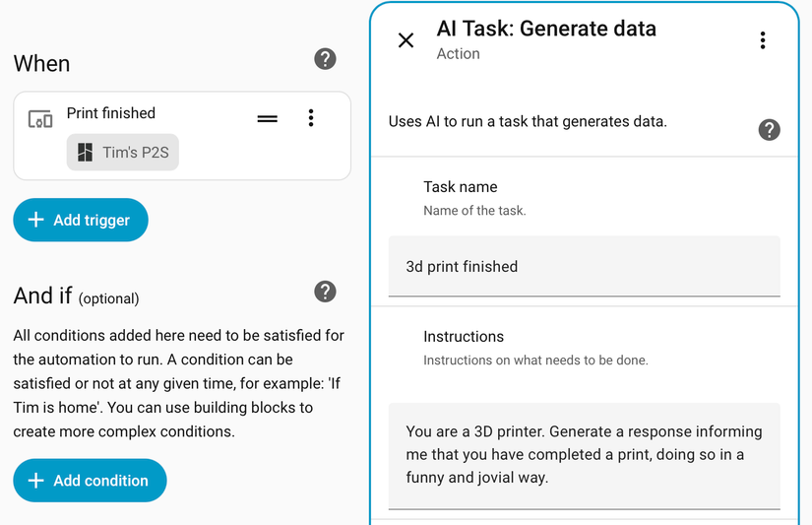Image resolution: width=812 pixels, height=525 pixels.
Task: Open the AI Task panel three-dot menu
Action: (x=762, y=40)
